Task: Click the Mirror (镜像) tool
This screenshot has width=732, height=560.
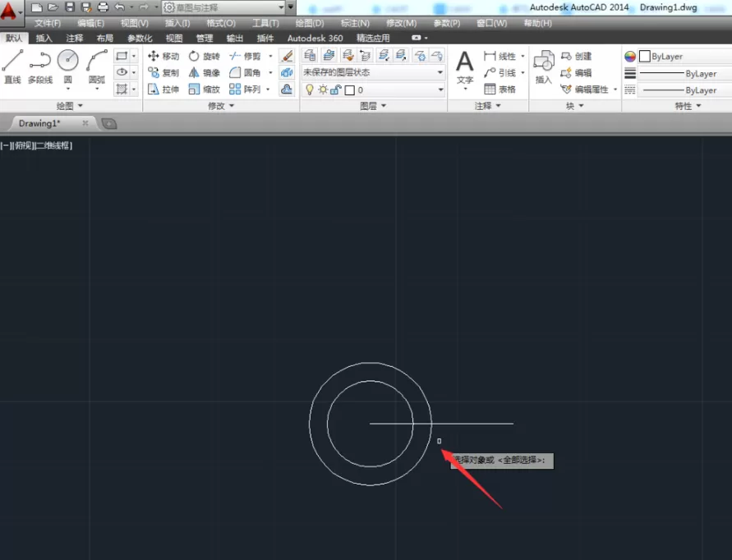Action: click(204, 73)
